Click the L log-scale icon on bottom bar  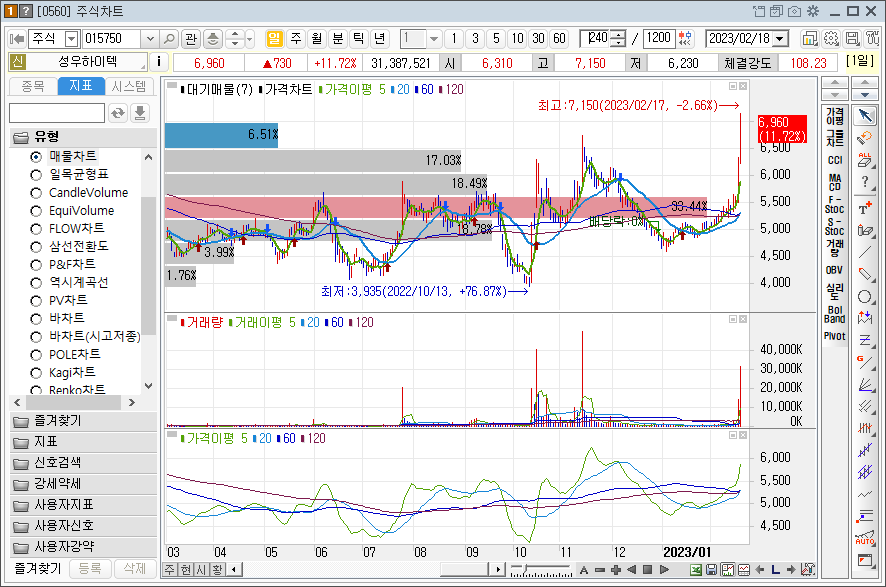pyautogui.click(x=775, y=569)
